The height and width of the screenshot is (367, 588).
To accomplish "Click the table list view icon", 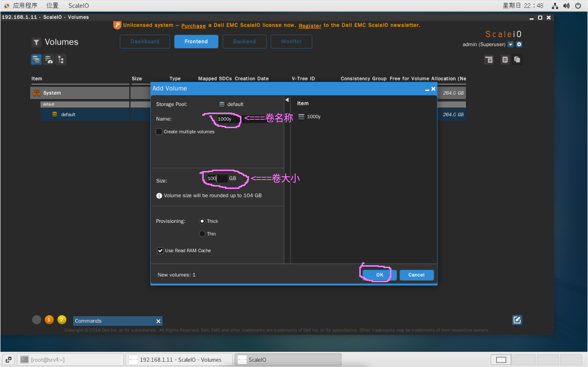I will (505, 60).
